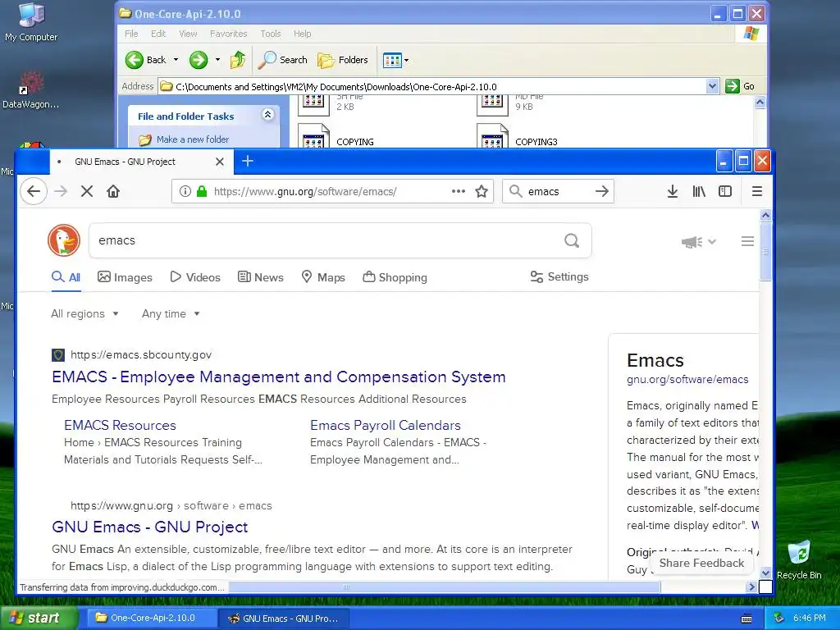
Task: Open the Firefox home page
Action: (113, 191)
